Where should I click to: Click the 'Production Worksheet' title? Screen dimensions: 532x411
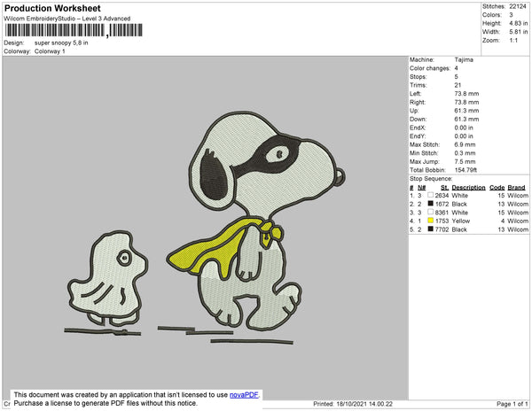pyautogui.click(x=52, y=8)
